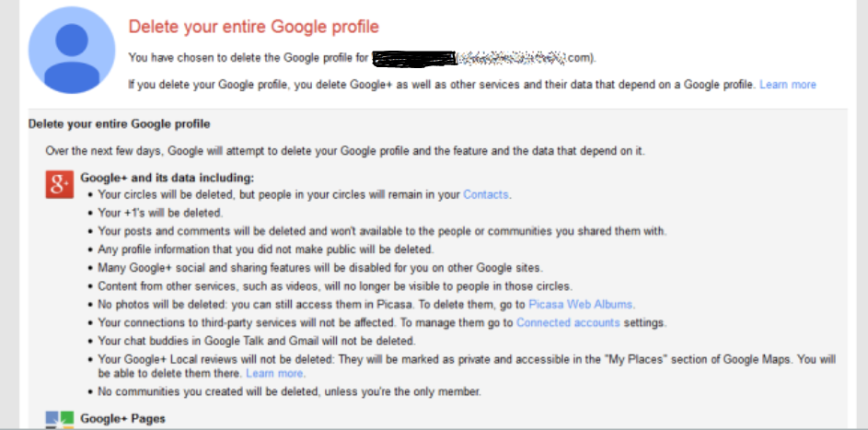
Task: Click the posts and comments will be deleted line
Action: pyautogui.click(x=382, y=231)
